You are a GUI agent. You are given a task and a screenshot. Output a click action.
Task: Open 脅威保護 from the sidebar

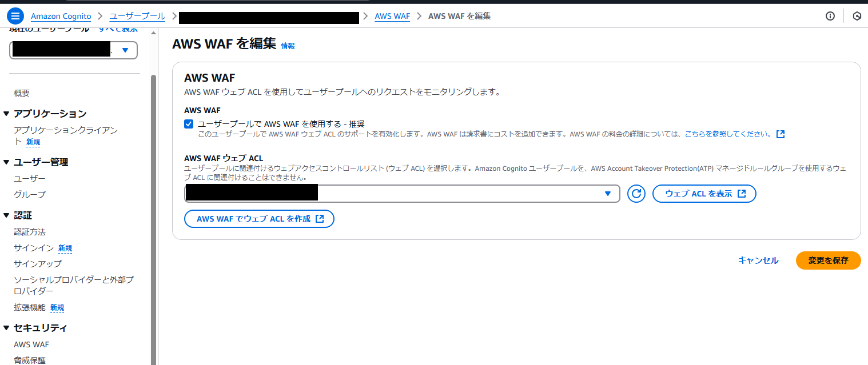coord(29,360)
